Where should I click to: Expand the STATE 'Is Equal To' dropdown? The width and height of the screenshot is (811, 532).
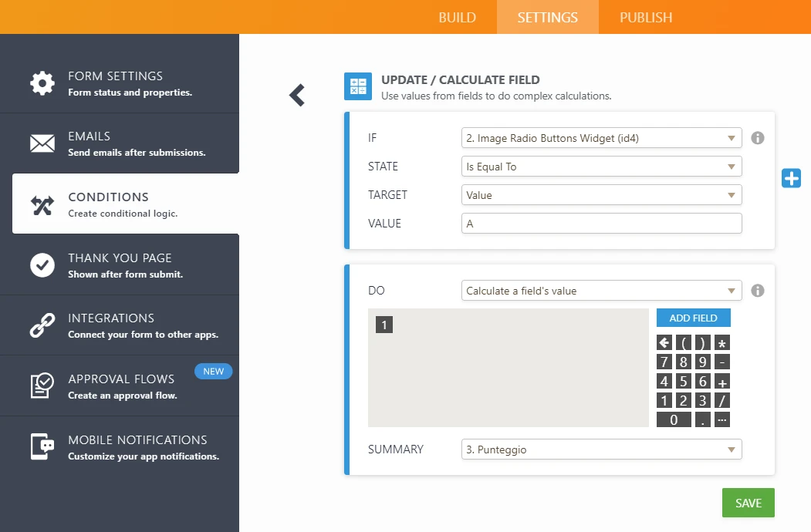[601, 167]
